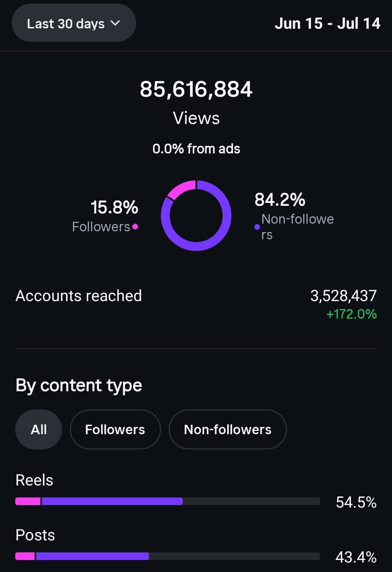The height and width of the screenshot is (572, 392).
Task: Select the All content filter
Action: click(x=39, y=429)
